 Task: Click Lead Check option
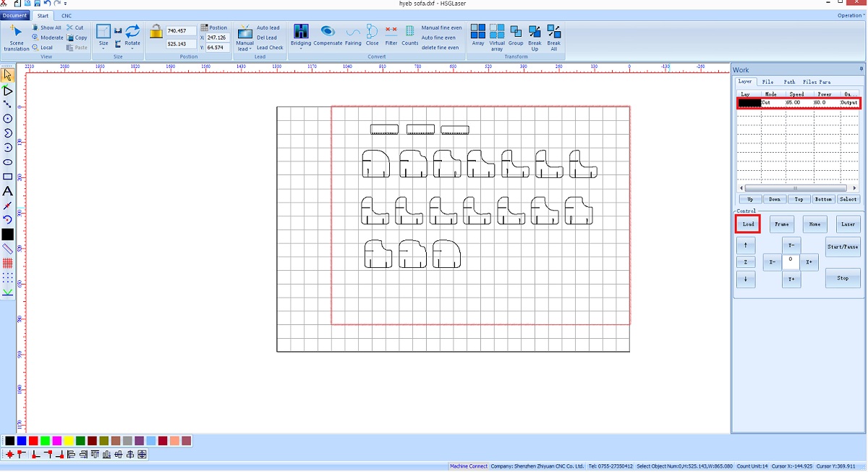click(x=270, y=48)
